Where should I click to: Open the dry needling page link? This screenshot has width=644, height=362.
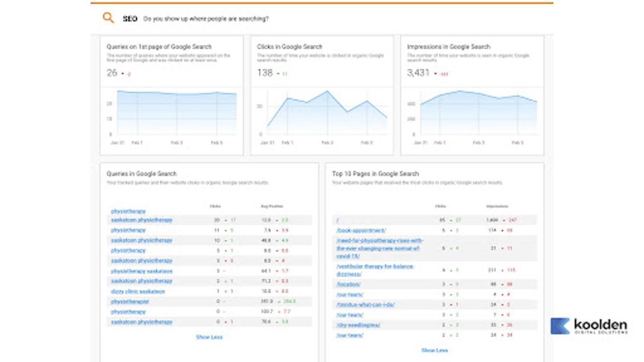point(358,325)
